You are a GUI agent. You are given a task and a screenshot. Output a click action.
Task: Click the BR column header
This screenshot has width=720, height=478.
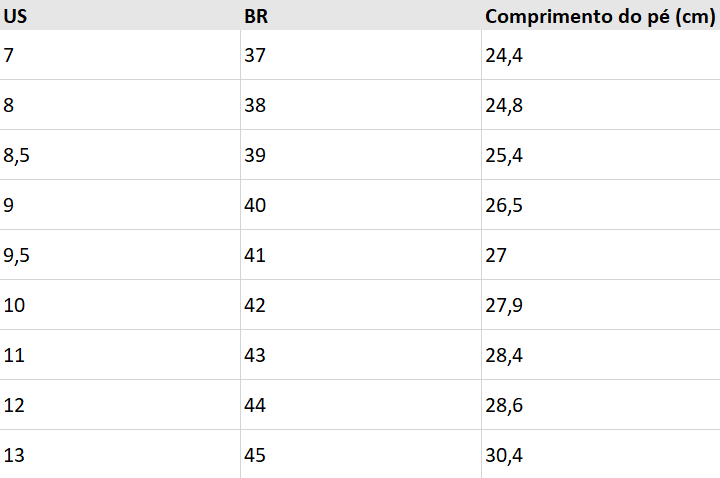pyautogui.click(x=256, y=17)
